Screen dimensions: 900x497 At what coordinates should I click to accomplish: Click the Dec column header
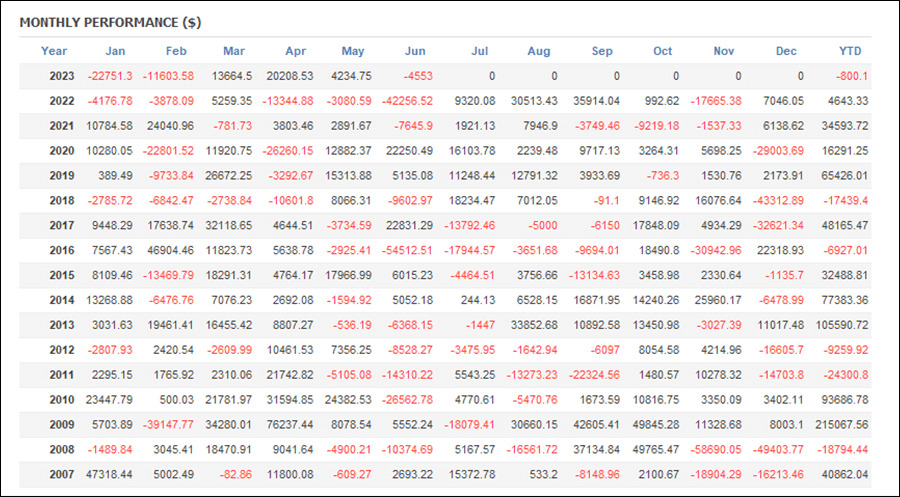pos(786,51)
